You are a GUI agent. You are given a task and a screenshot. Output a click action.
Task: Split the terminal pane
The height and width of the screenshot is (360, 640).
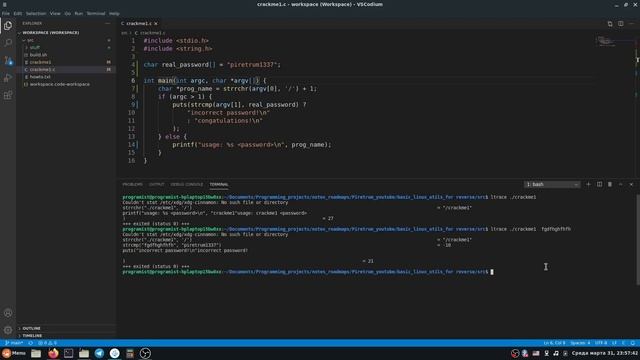pyautogui.click(x=599, y=184)
